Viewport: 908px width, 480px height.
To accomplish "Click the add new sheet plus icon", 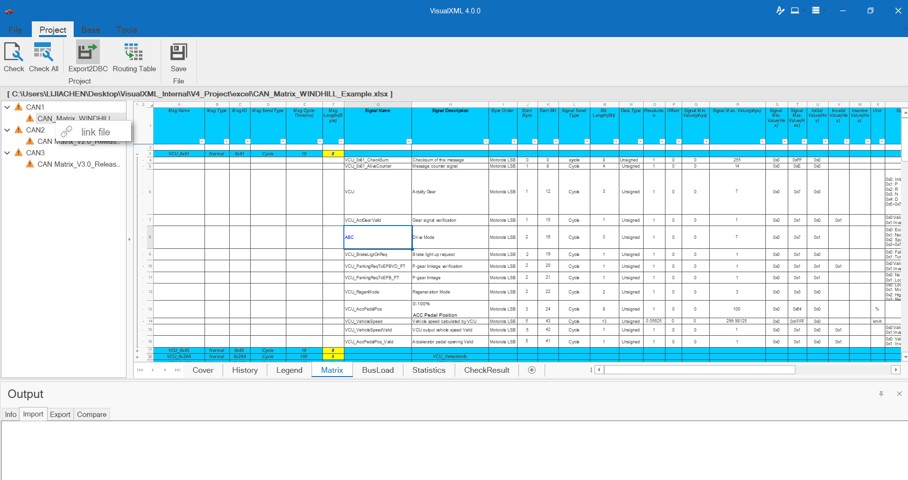I will [532, 370].
